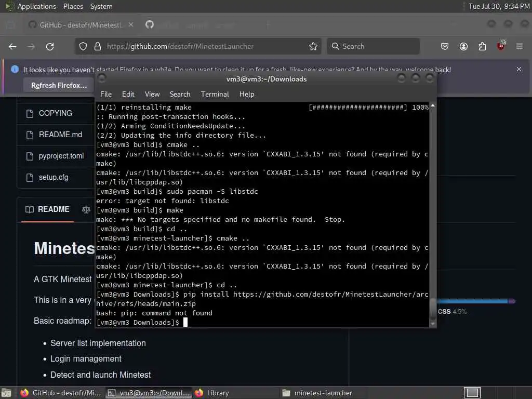
Task: Click the 'Server list implementation' bullet text
Action: [x=98, y=343]
